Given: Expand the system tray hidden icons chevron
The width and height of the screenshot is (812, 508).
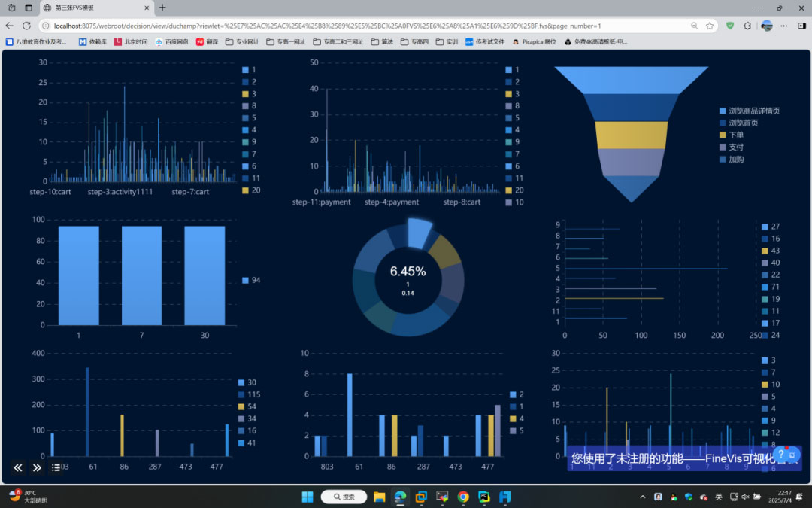Looking at the screenshot, I should [x=642, y=497].
